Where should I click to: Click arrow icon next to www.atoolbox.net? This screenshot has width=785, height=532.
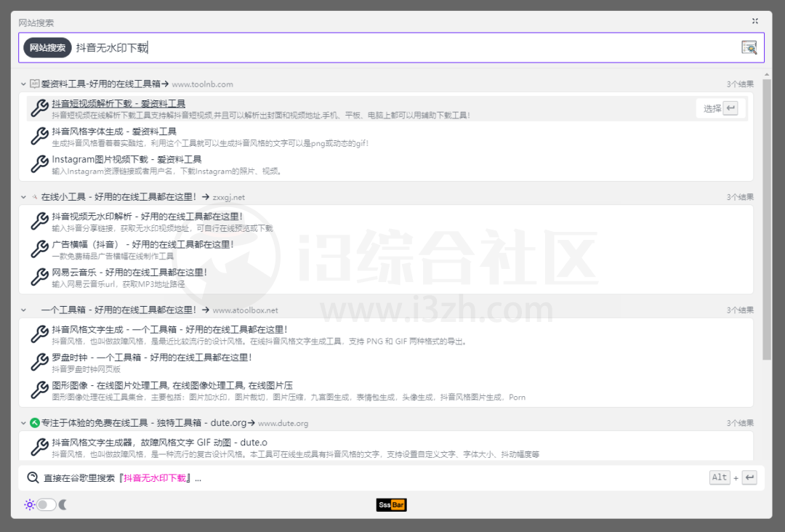point(206,310)
